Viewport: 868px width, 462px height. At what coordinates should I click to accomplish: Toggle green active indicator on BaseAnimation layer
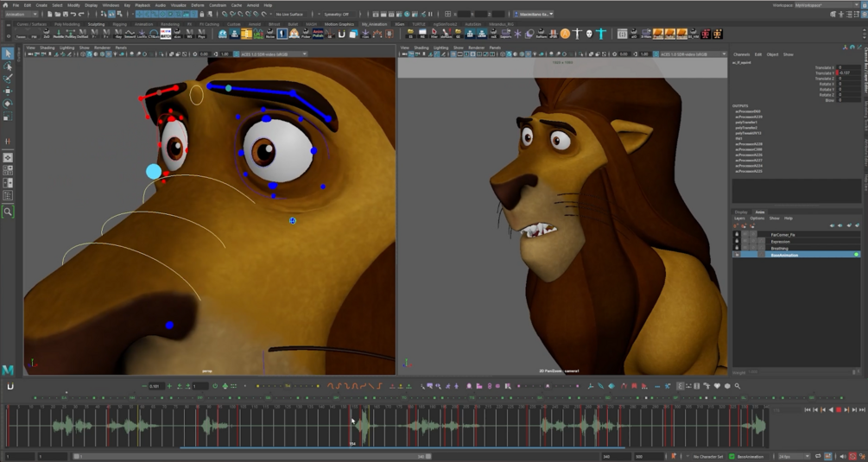[x=857, y=255]
